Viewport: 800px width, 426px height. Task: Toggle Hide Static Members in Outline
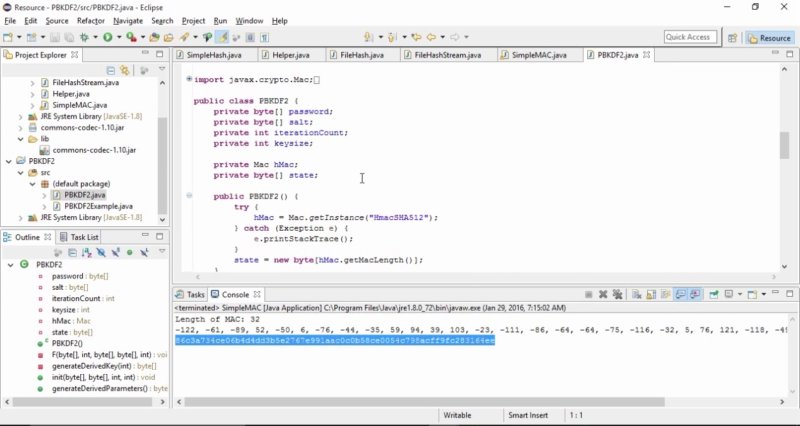coord(116,252)
